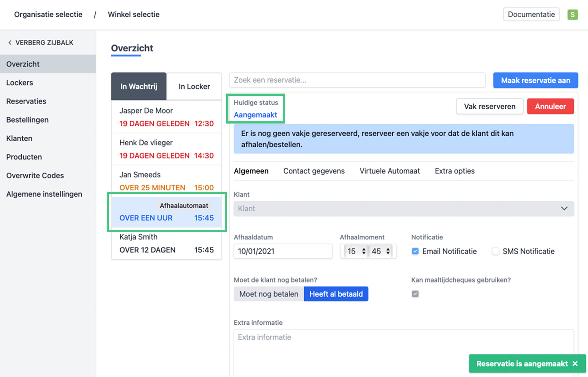The image size is (588, 377).
Task: Hide sidebar via 'Verberg zijbalk' chevron
Action: click(10, 43)
